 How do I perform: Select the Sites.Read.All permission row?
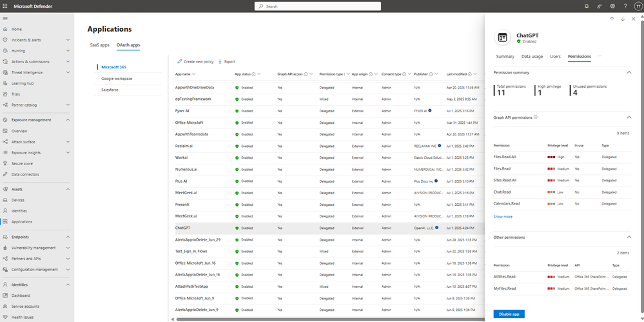pos(562,181)
